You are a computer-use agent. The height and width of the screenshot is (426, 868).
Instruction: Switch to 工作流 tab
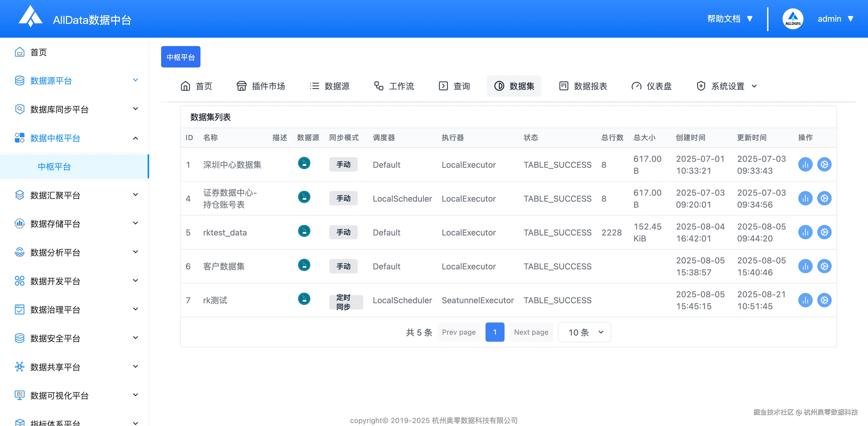(x=394, y=86)
